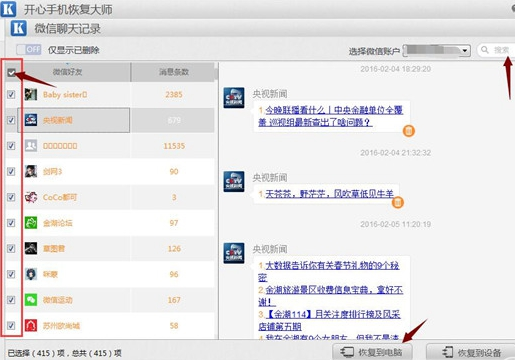The height and width of the screenshot is (360, 515).
Task: Tick the select-all checkbox in the table header
Action: point(11,72)
